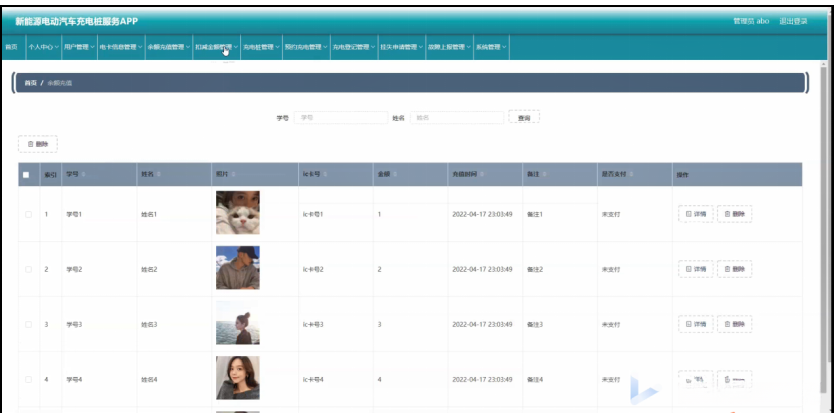Screen dimensions: 834x413
Task: Click the cell 备注2
Action: (535, 269)
